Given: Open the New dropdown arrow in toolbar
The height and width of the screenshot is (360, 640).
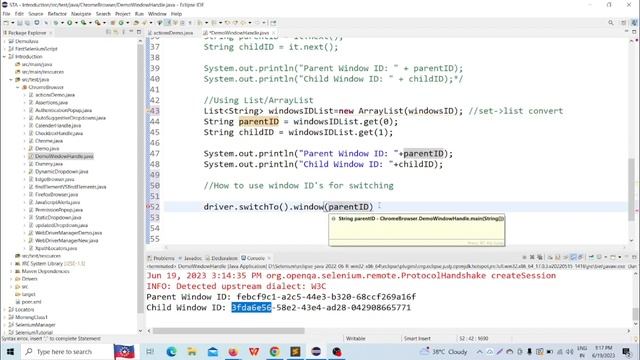Looking at the screenshot, I should pyautogui.click(x=12, y=23).
